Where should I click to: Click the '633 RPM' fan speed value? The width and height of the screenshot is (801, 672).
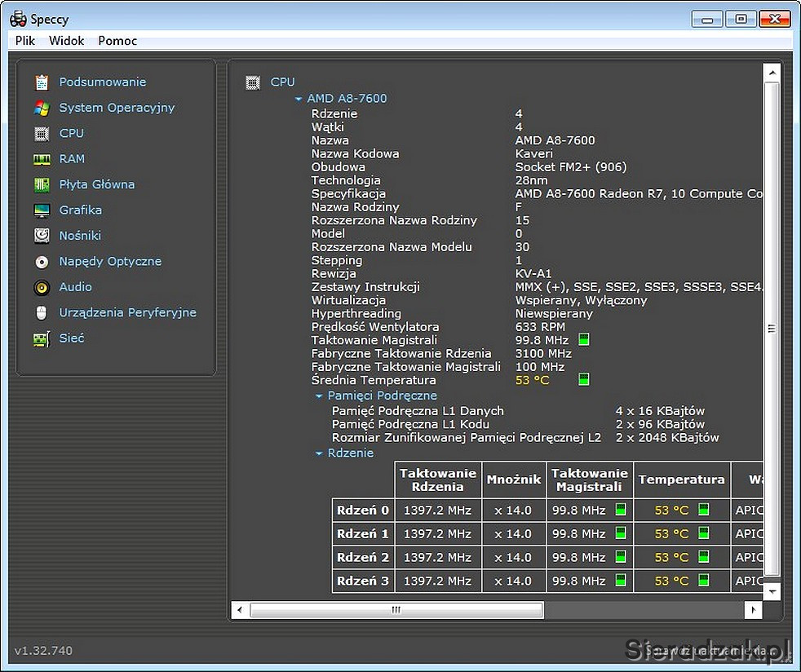pos(540,327)
